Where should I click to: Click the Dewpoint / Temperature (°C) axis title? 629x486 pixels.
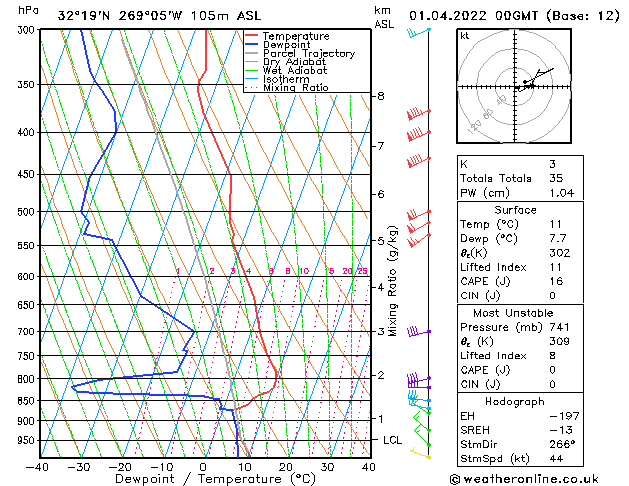click(215, 479)
